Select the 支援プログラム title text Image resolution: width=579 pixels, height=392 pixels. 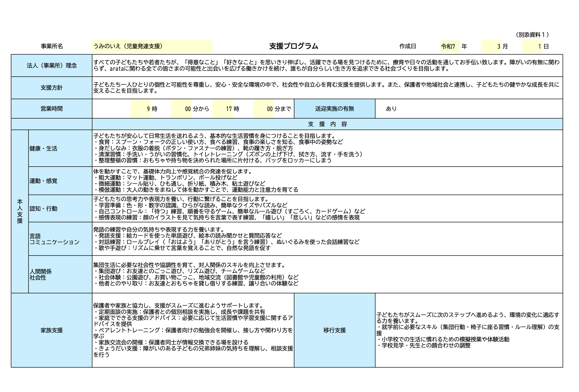294,46
